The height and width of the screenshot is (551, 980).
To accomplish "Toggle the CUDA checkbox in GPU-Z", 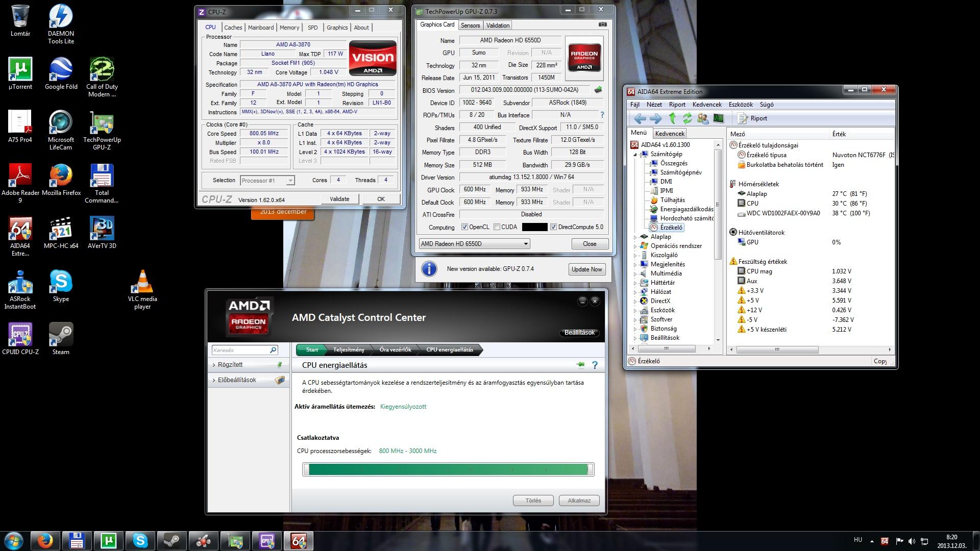I will pos(497,227).
